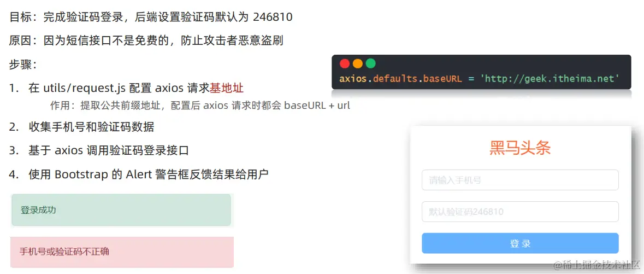Click the phone number input field
644x274 pixels.
520,180
